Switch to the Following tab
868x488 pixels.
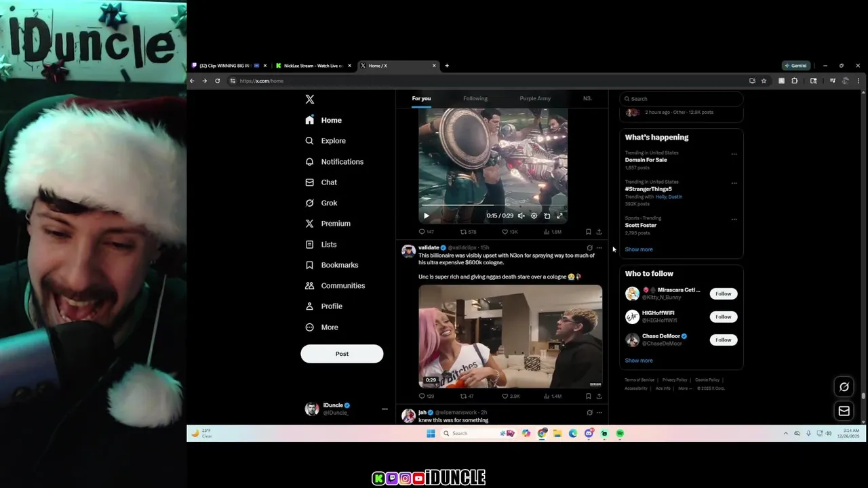coord(475,98)
